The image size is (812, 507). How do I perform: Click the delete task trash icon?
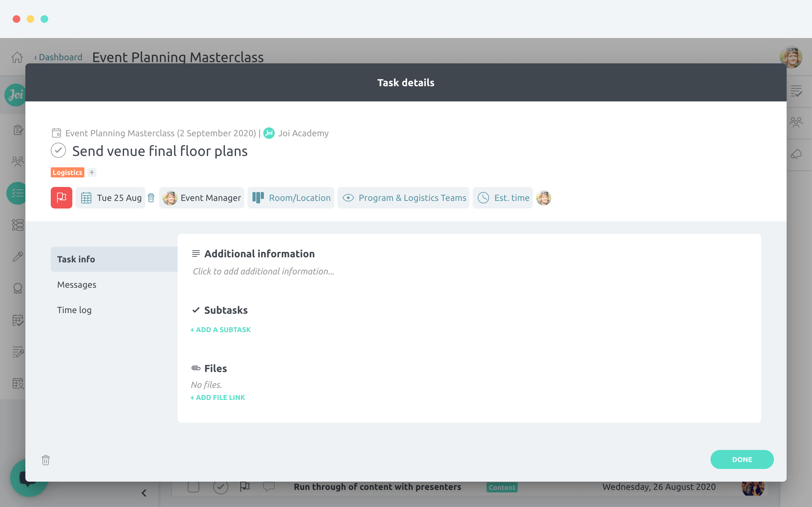pos(46,460)
